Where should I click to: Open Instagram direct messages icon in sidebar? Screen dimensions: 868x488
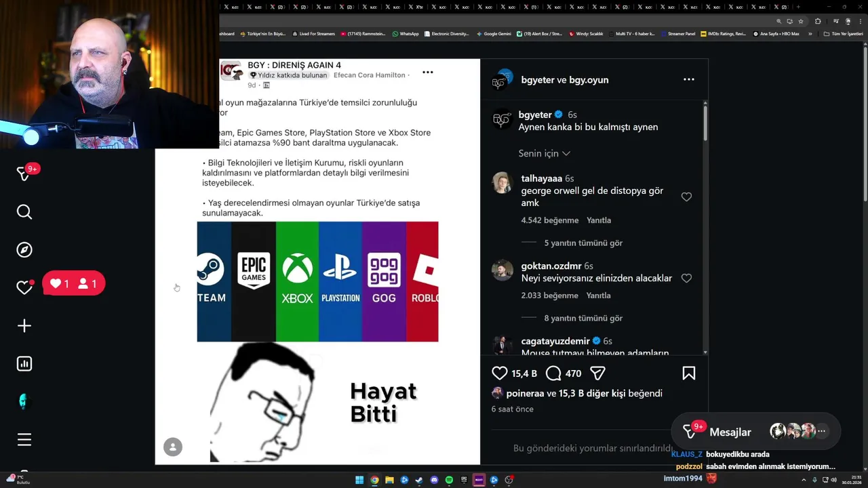[24, 174]
